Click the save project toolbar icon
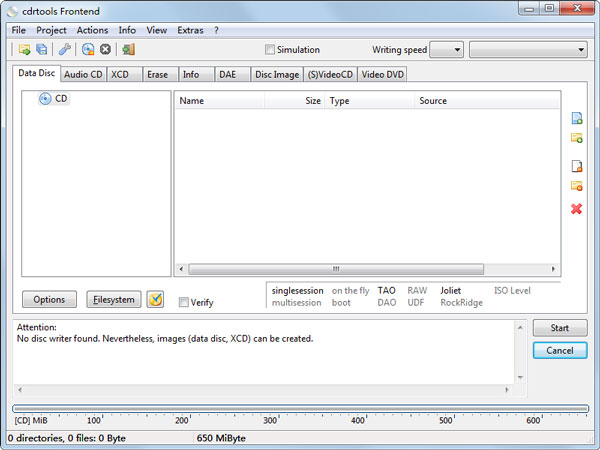The image size is (600, 450). [41, 49]
